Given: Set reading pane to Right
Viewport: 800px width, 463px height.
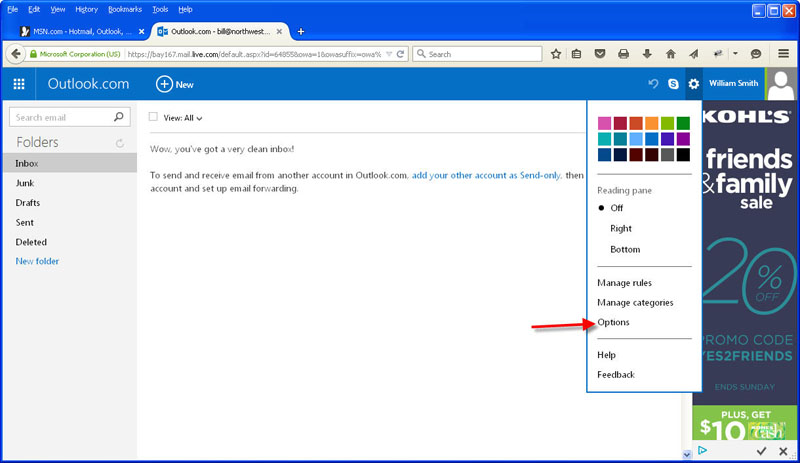Looking at the screenshot, I should (621, 229).
